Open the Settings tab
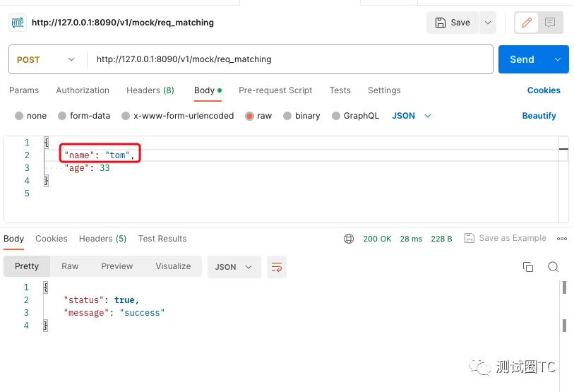The height and width of the screenshot is (392, 574). pyautogui.click(x=384, y=90)
